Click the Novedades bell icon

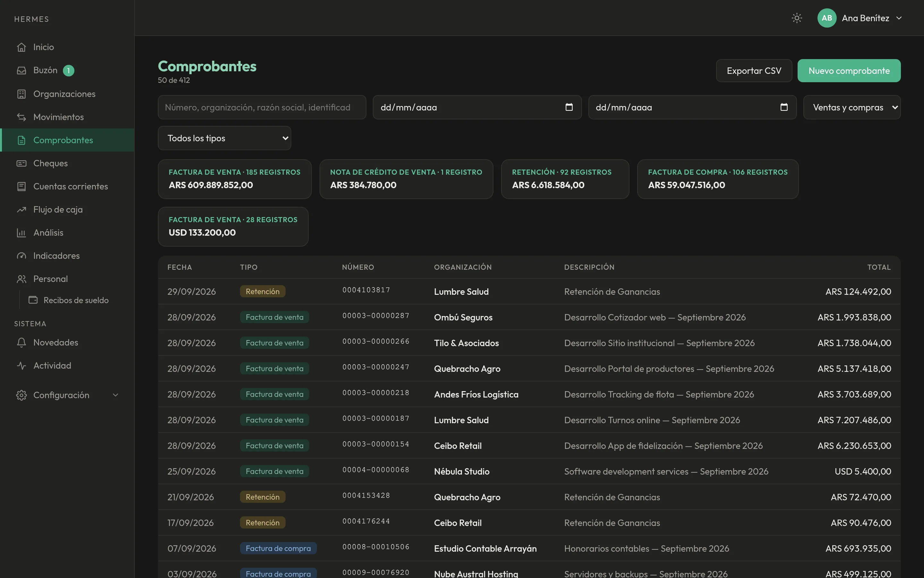21,343
